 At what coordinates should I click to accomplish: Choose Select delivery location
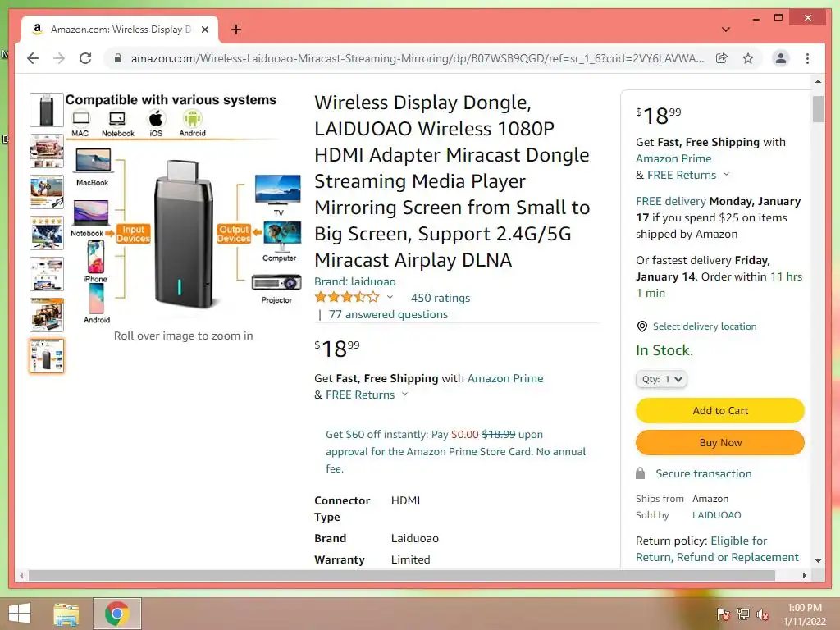(x=705, y=326)
